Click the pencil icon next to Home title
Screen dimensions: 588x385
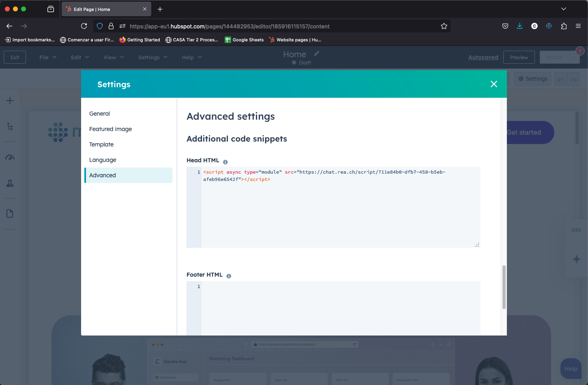tap(317, 54)
